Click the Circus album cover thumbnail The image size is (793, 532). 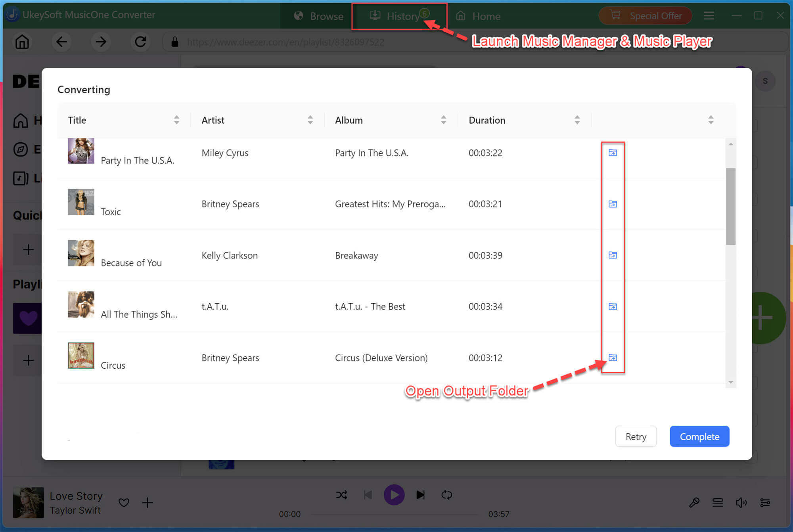pos(81,356)
